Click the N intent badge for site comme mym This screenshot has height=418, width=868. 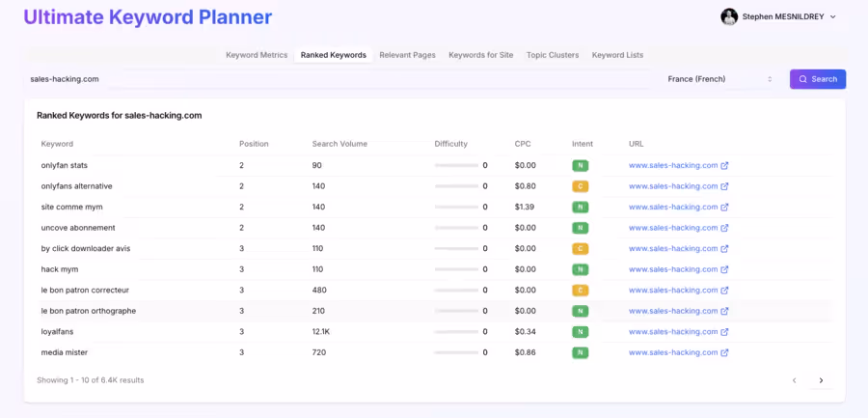click(581, 207)
